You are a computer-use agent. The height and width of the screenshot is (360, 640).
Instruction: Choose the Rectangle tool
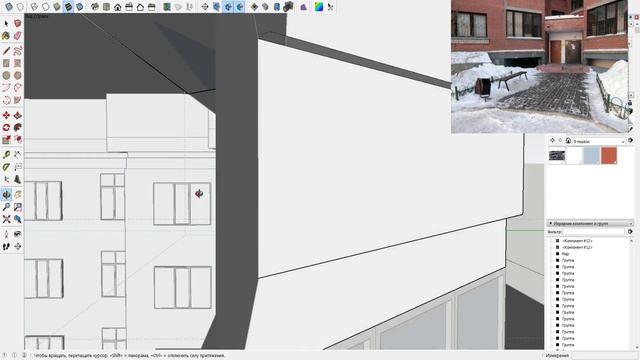(x=6, y=63)
